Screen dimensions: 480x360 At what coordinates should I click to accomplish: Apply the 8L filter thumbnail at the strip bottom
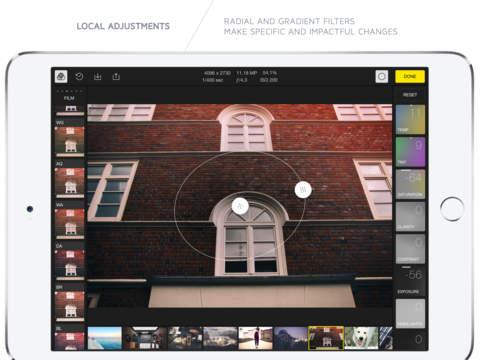(70, 341)
